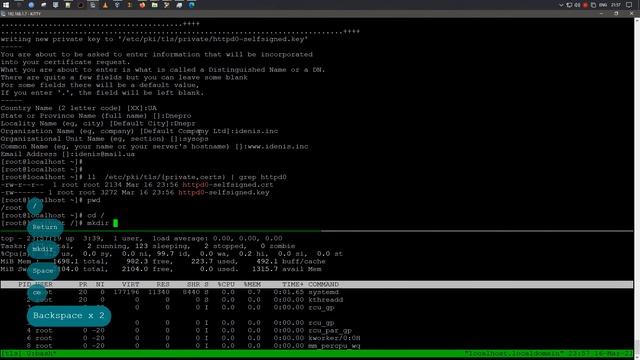Click the 'Email Address' line
Screen dimensions: 640x360
(68, 154)
